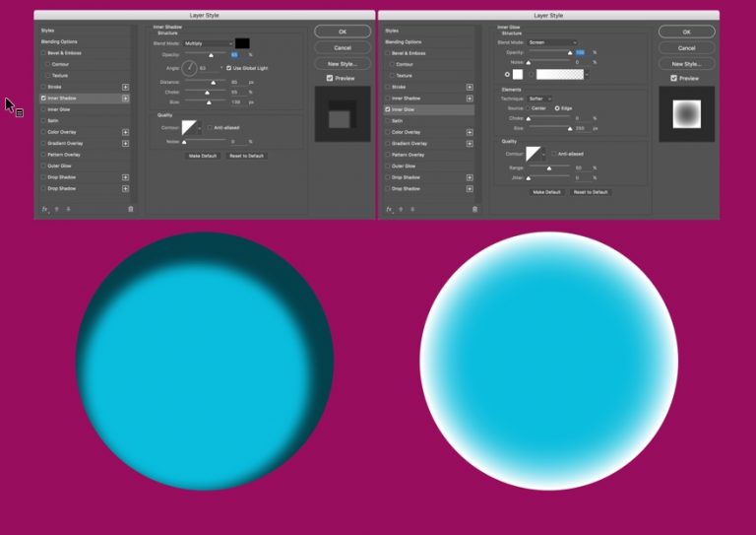Open the Multiply blend mode dropdown
Viewport: 756px width, 535px height.
point(209,43)
